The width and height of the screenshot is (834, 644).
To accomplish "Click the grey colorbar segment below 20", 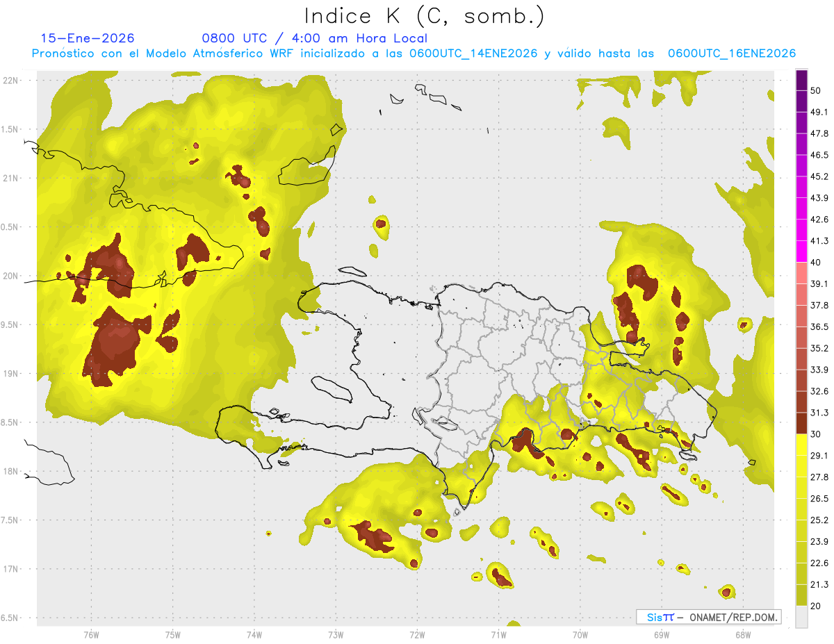I will click(x=801, y=617).
